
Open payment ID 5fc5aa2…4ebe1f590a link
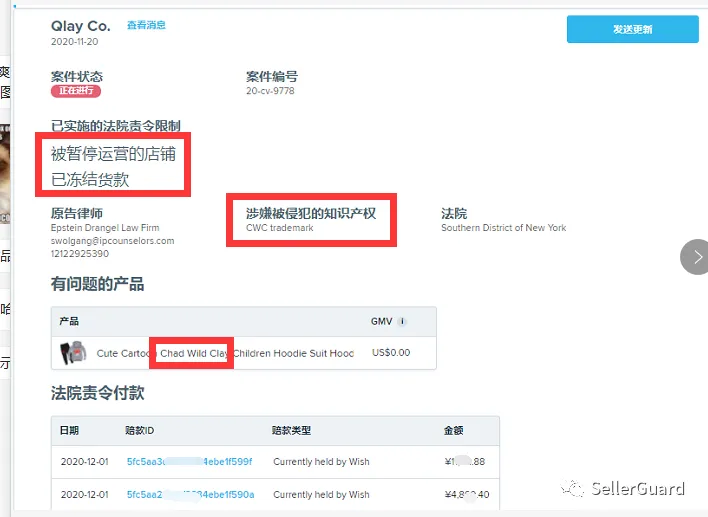coord(191,494)
